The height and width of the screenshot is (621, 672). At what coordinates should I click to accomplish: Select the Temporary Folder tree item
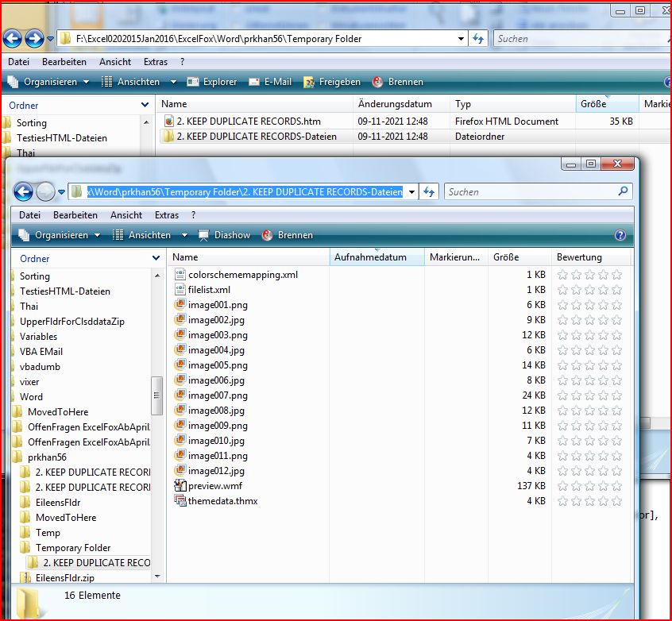(x=73, y=548)
